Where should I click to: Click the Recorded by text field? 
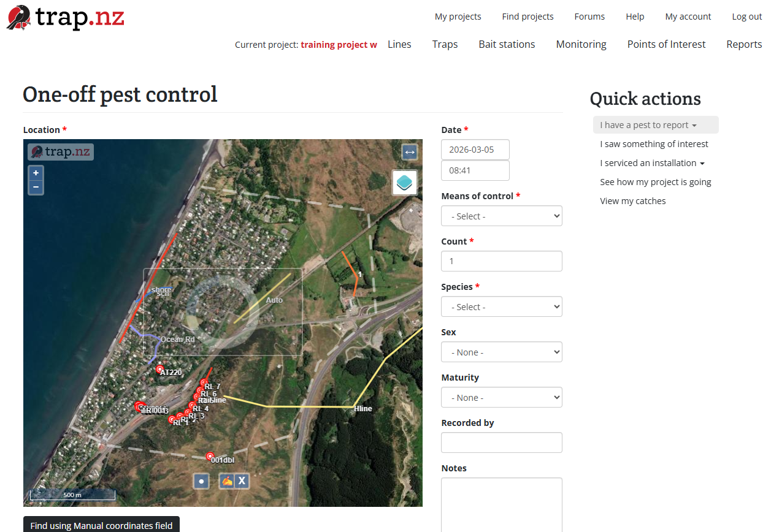point(501,443)
